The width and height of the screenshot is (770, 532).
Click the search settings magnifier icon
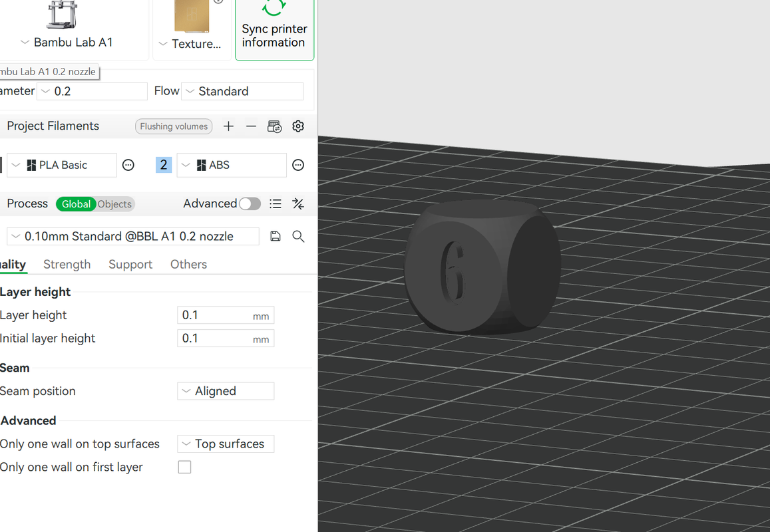click(298, 237)
